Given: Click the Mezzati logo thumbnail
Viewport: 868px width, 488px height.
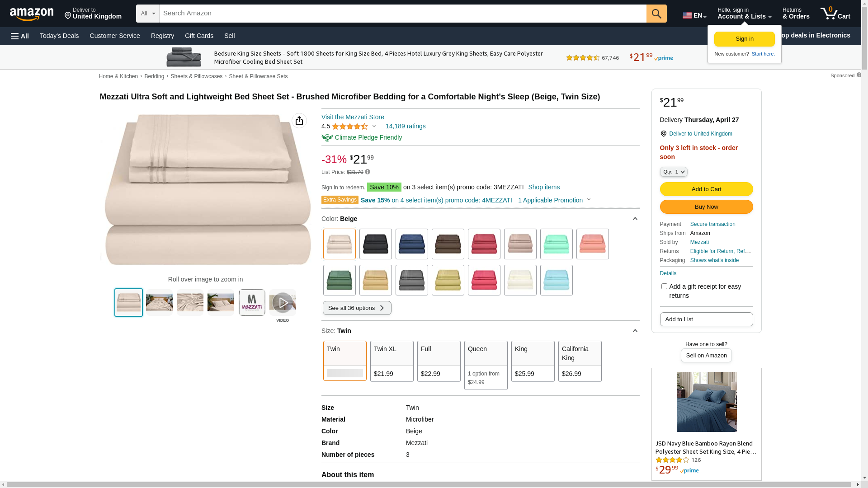Looking at the screenshot, I should click(x=252, y=303).
